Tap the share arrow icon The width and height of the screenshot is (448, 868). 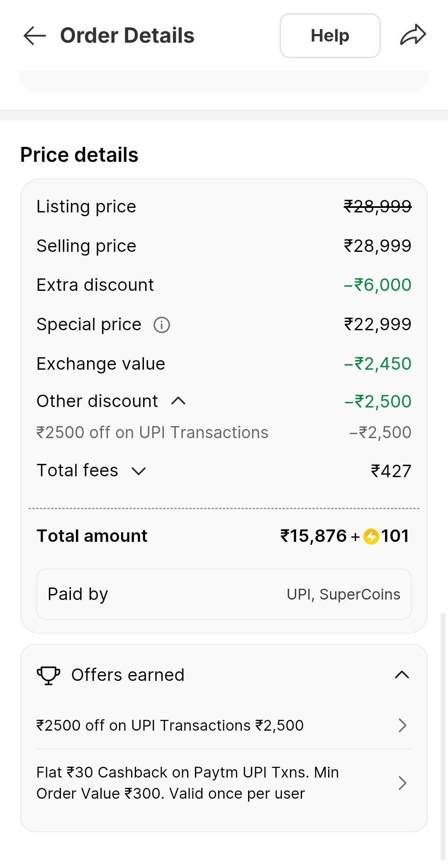click(x=413, y=35)
